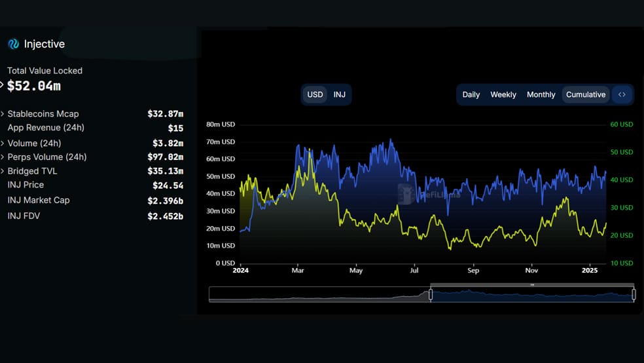
Task: Click the $97.82m perps volume value
Action: [166, 157]
